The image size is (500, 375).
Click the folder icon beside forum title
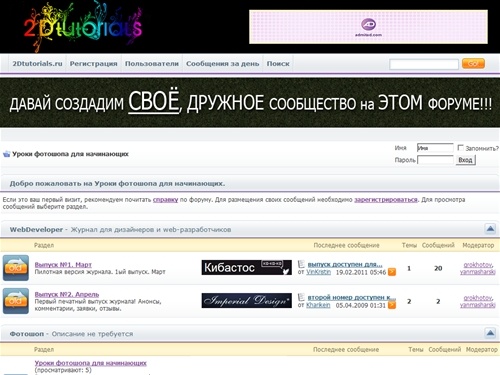pos(6,154)
